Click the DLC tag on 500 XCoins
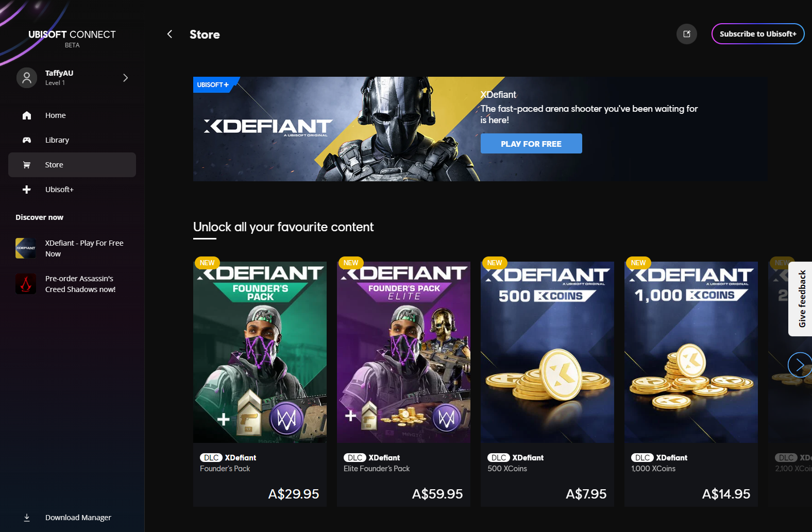Image resolution: width=812 pixels, height=532 pixels. [499, 457]
